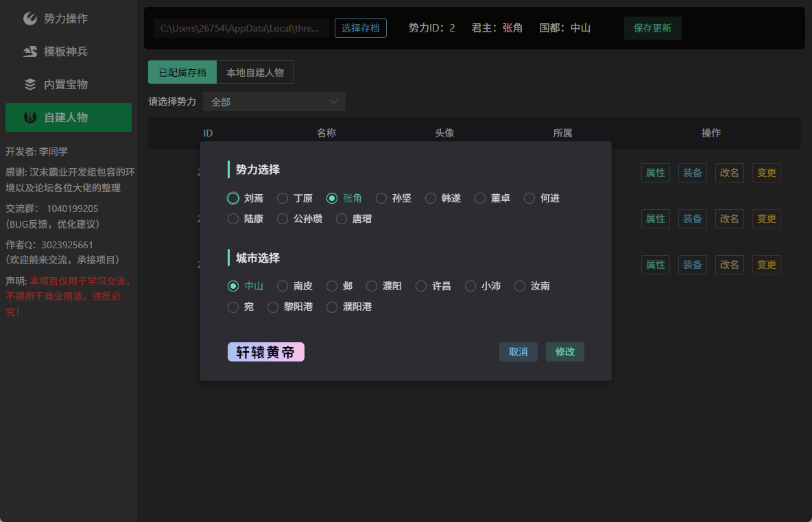Click the 保存更新 button
Image resolution: width=812 pixels, height=522 pixels.
(x=652, y=28)
